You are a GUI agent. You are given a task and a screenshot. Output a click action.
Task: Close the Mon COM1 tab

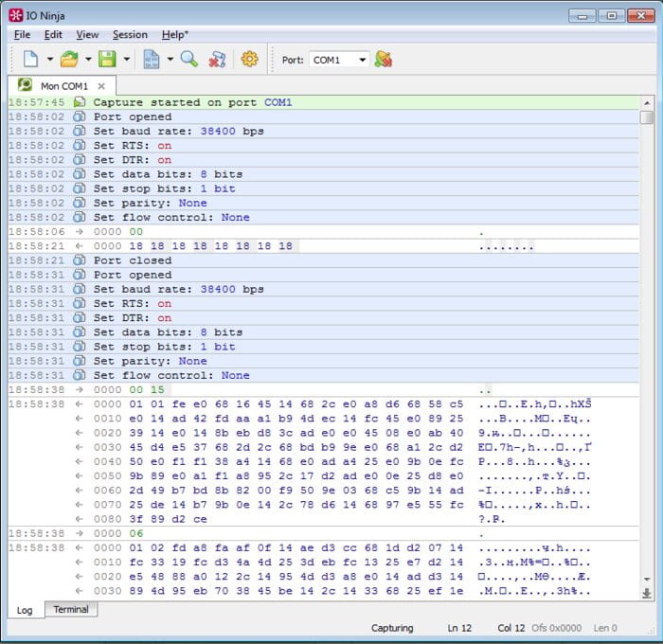click(101, 86)
